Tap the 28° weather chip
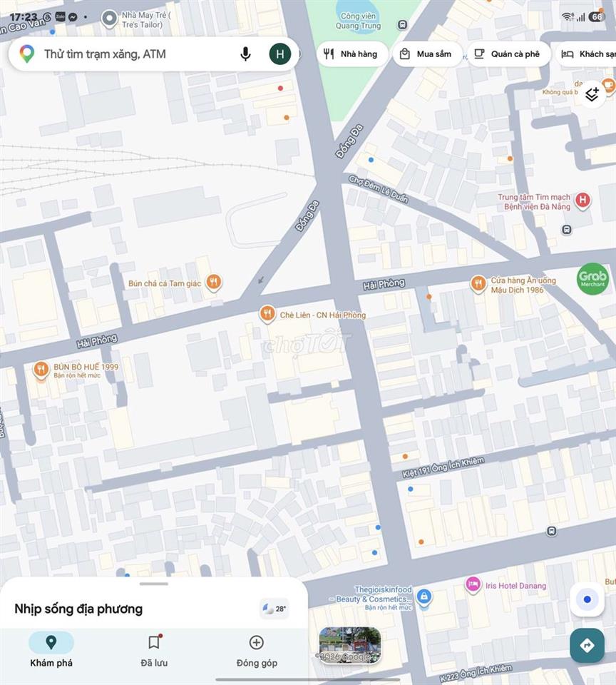Image resolution: width=616 pixels, height=685 pixels. point(274,609)
